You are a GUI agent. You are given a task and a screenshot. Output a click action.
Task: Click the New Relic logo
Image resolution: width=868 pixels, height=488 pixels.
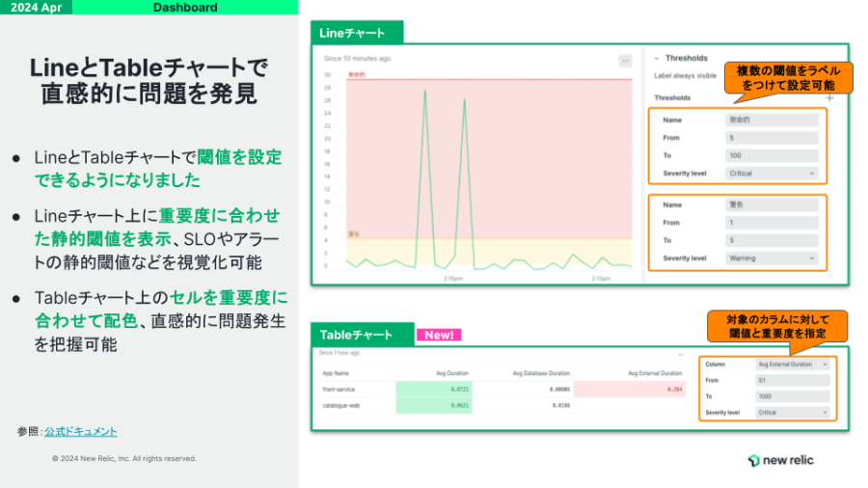point(780,460)
